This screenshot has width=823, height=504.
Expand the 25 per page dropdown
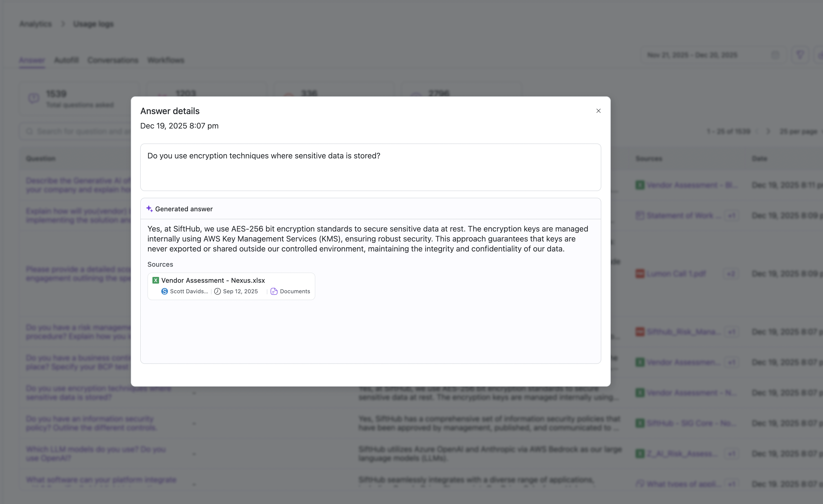(800, 132)
